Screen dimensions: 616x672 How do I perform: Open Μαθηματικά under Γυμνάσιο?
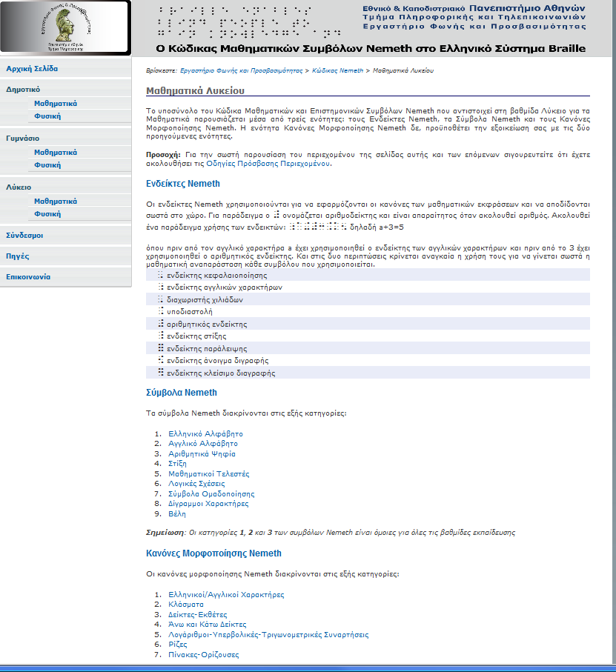coord(56,152)
